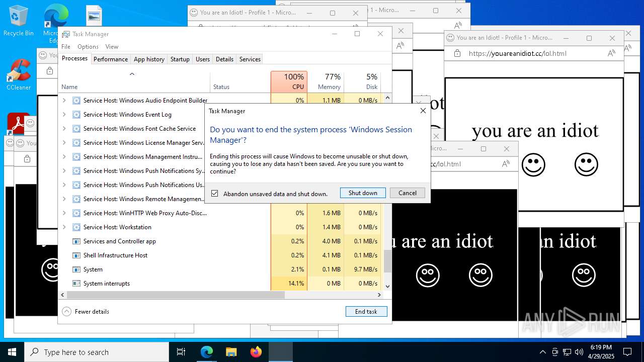Sort processes by Name column

tap(135, 81)
